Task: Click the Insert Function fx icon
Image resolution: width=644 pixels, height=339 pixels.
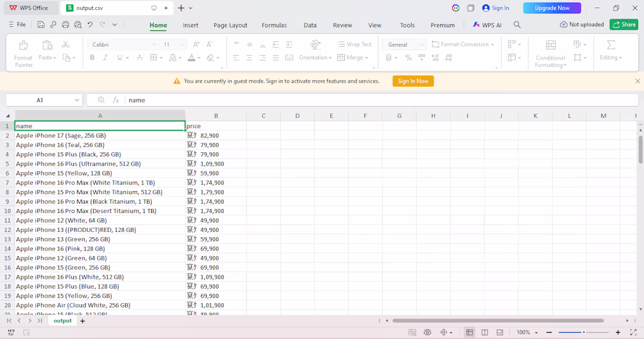Action: 116,100
